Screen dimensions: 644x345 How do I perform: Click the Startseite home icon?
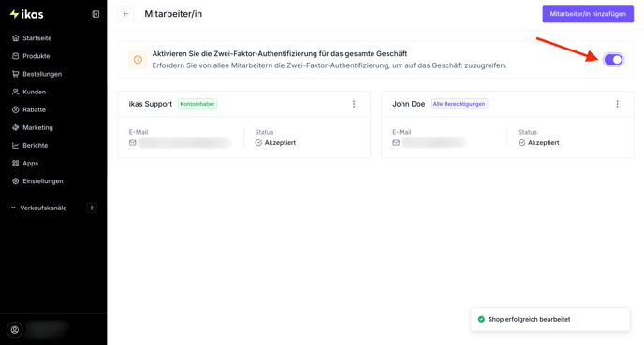tap(16, 38)
